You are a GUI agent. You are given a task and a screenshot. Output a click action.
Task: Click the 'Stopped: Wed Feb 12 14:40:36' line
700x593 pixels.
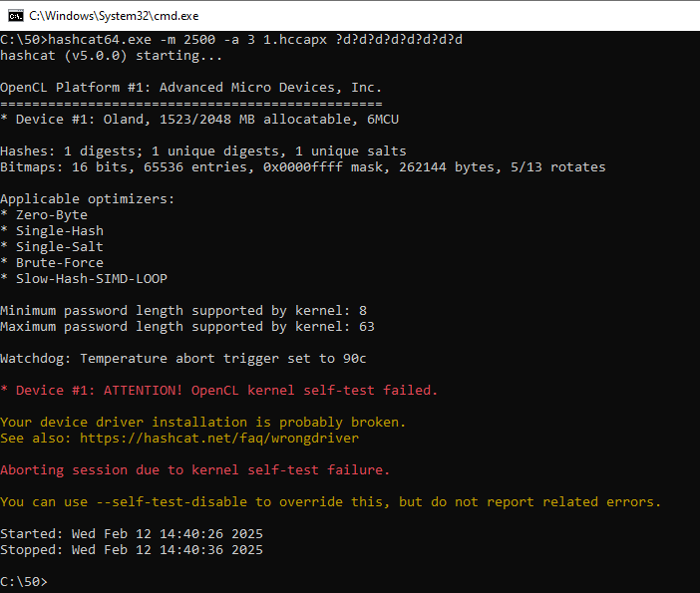pyautogui.click(x=132, y=550)
